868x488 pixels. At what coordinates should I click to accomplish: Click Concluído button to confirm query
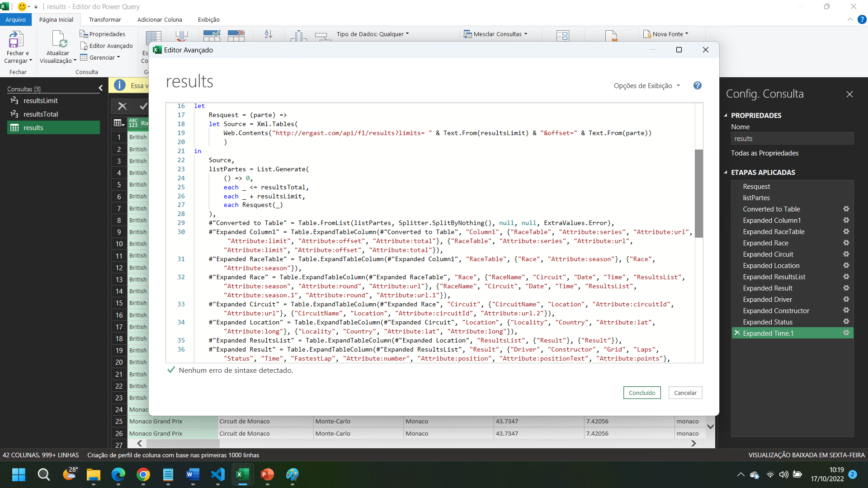[x=642, y=393]
